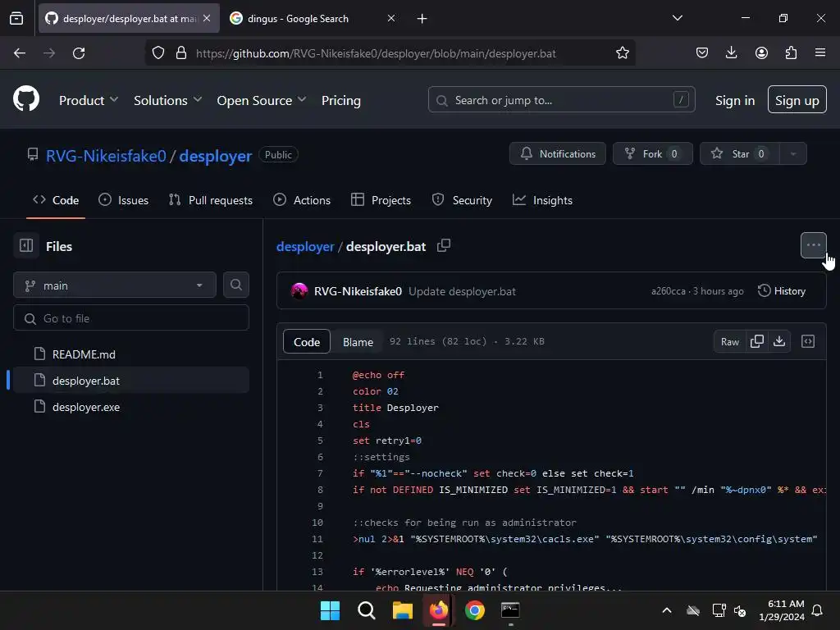Click the Sign in link
840x630 pixels.
click(x=734, y=100)
